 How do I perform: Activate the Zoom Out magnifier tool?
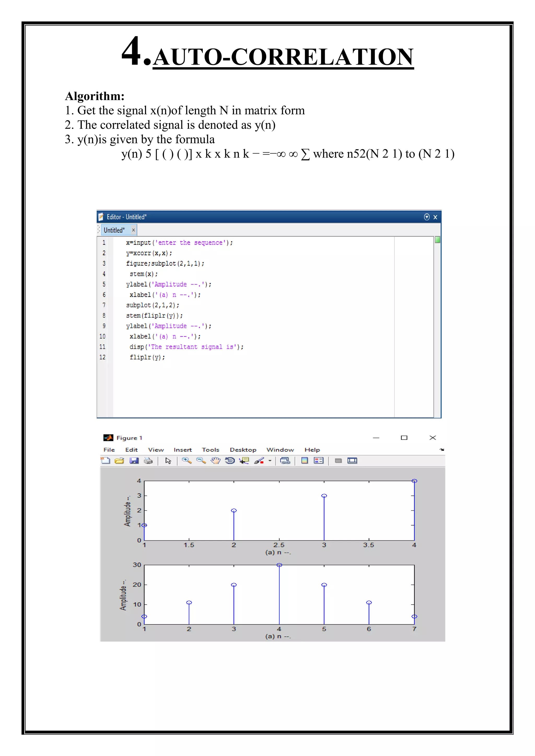coord(201,460)
